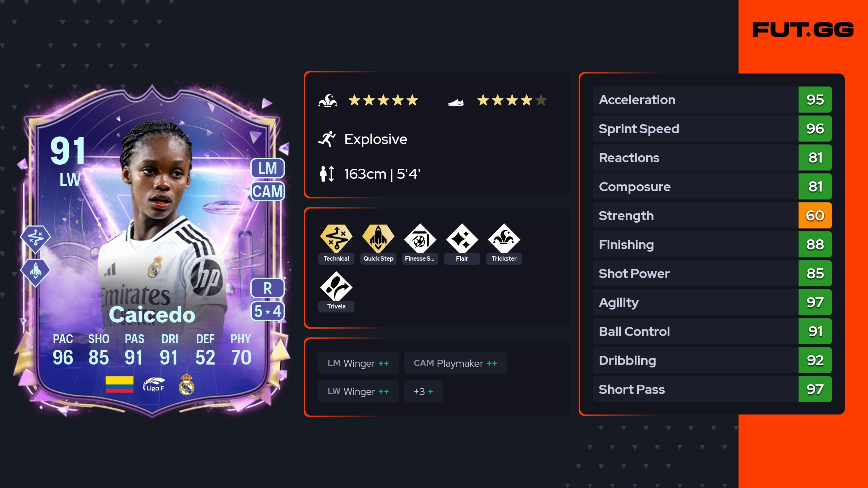
Task: Click the Colombia flag on card
Action: coord(119,384)
